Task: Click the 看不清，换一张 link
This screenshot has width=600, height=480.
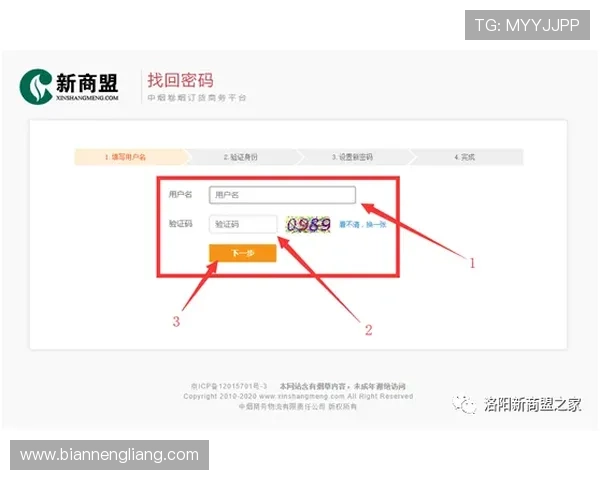Action: click(363, 224)
